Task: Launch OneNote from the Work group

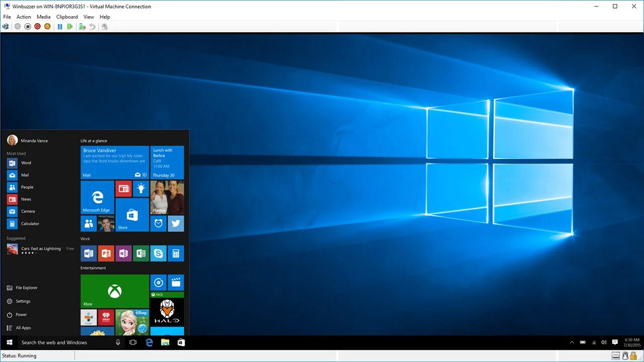Action: (x=123, y=253)
